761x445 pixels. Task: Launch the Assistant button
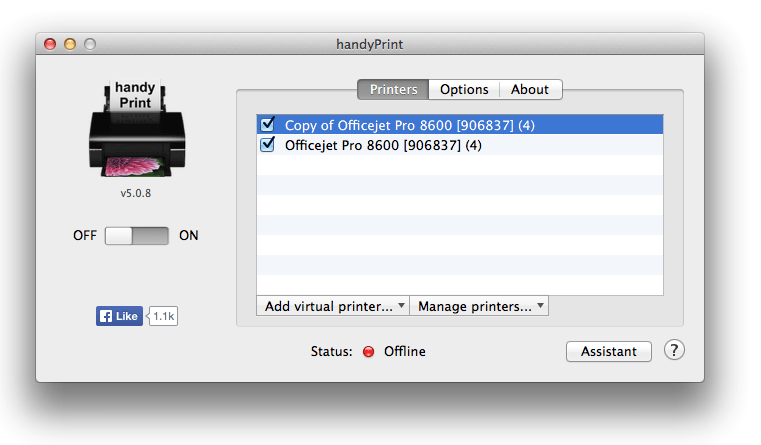click(x=609, y=351)
